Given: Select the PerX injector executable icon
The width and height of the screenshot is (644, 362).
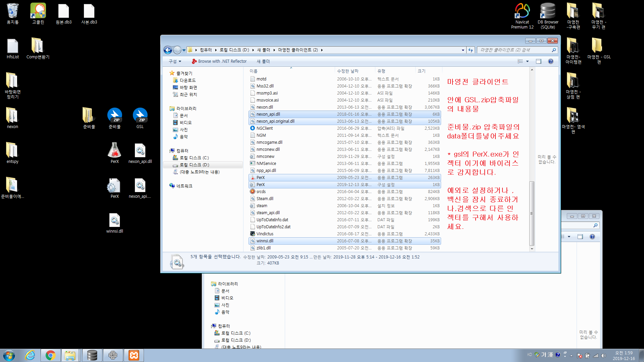Looking at the screenshot, I should tap(114, 153).
